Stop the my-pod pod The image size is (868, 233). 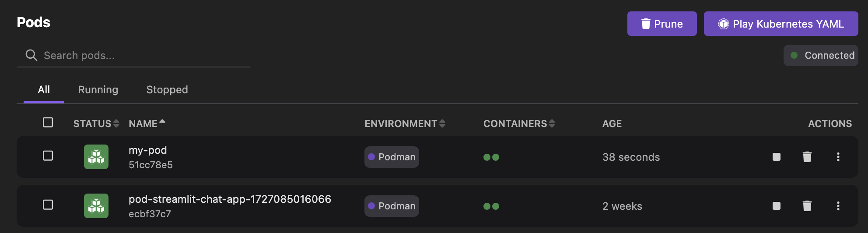tap(777, 157)
